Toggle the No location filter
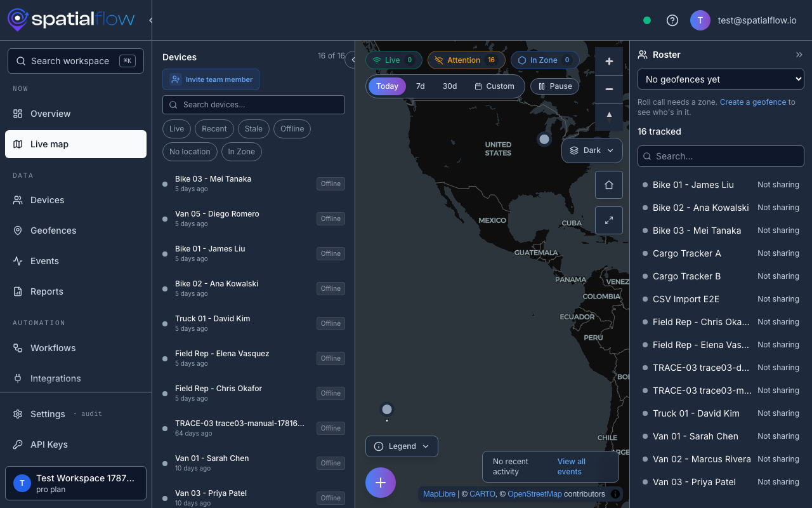Image resolution: width=812 pixels, height=508 pixels. click(x=190, y=152)
